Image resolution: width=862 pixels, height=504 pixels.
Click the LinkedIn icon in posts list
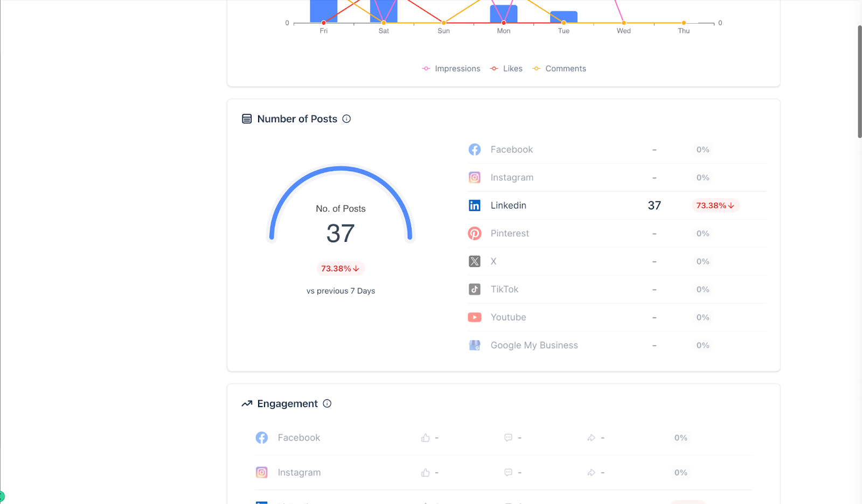pyautogui.click(x=475, y=206)
